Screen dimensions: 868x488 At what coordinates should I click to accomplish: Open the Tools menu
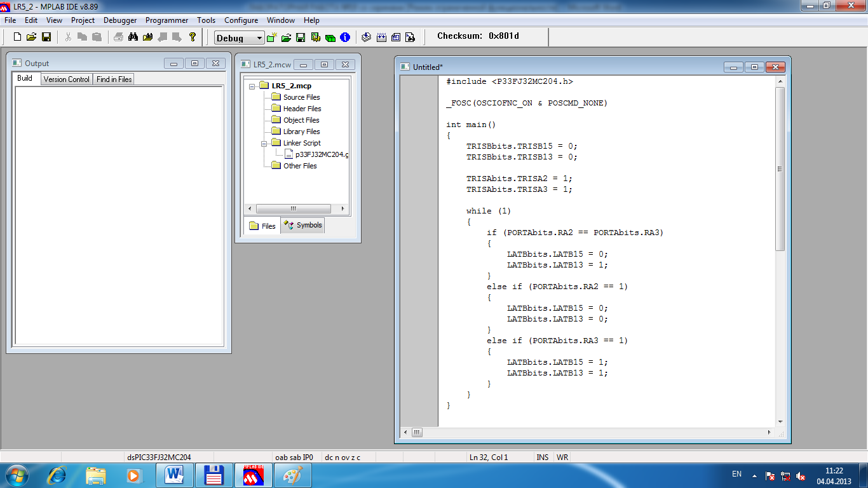[206, 20]
